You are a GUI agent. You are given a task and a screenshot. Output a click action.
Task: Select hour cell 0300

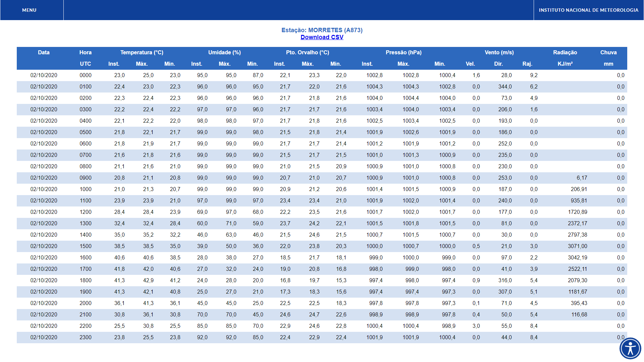85,109
